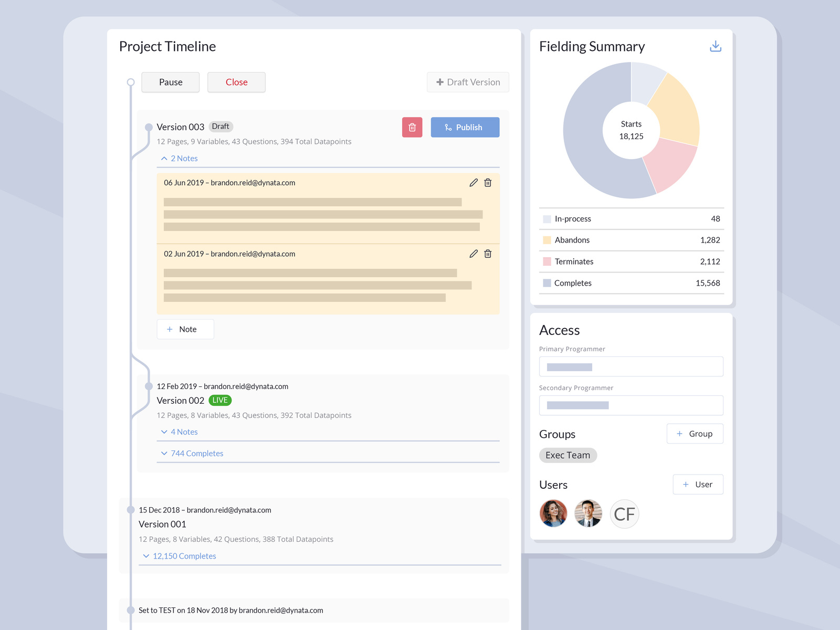
Task: Delete the 02 Jun 2019 note via trash icon
Action: 488,254
